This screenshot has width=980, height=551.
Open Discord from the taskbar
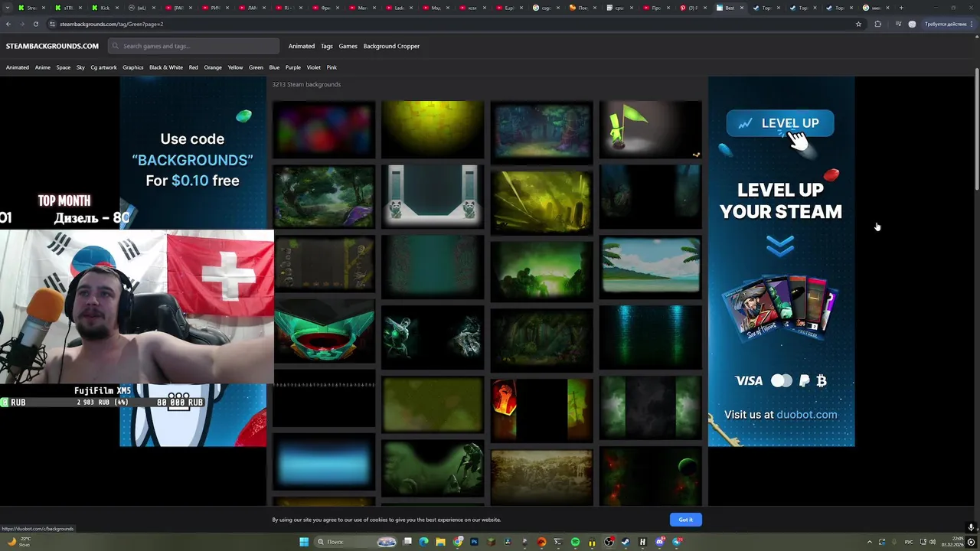tap(660, 542)
